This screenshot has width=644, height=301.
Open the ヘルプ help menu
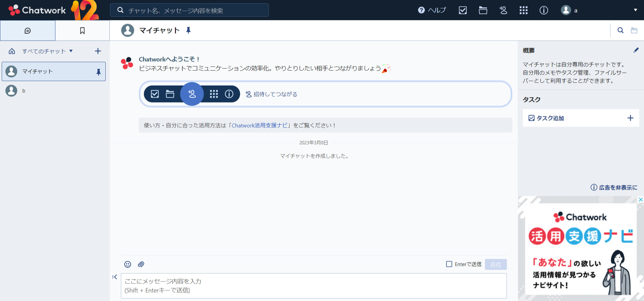point(432,10)
